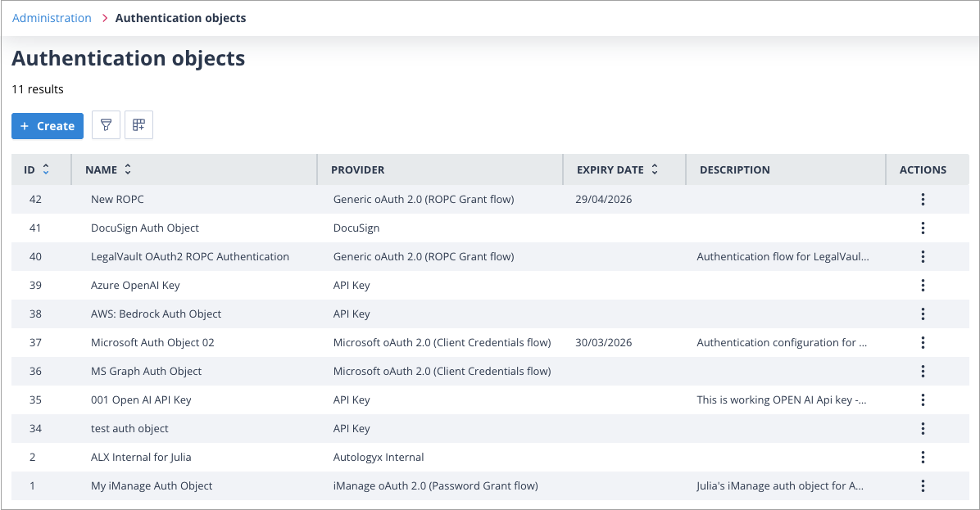Select Azure OpenAI Key name
980x510 pixels.
pyautogui.click(x=136, y=285)
